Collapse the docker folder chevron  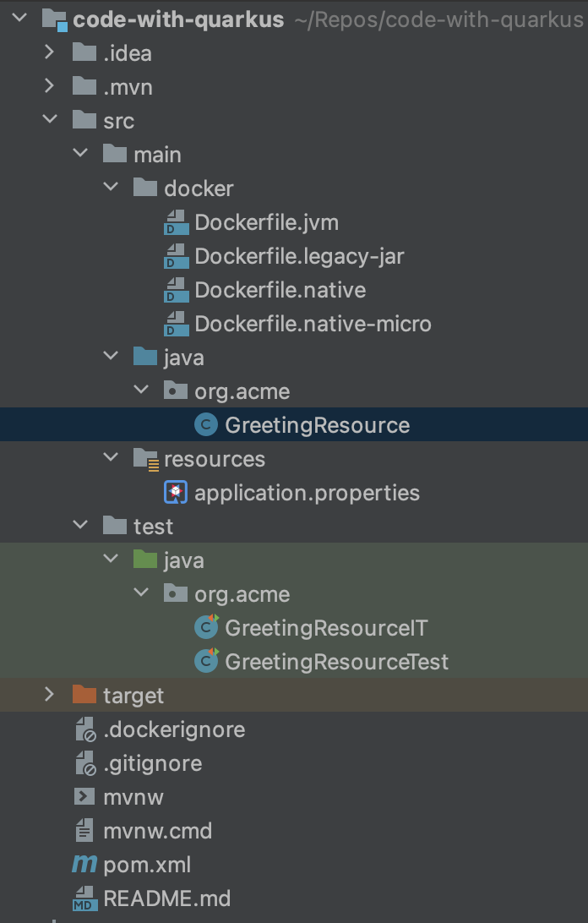click(x=111, y=187)
